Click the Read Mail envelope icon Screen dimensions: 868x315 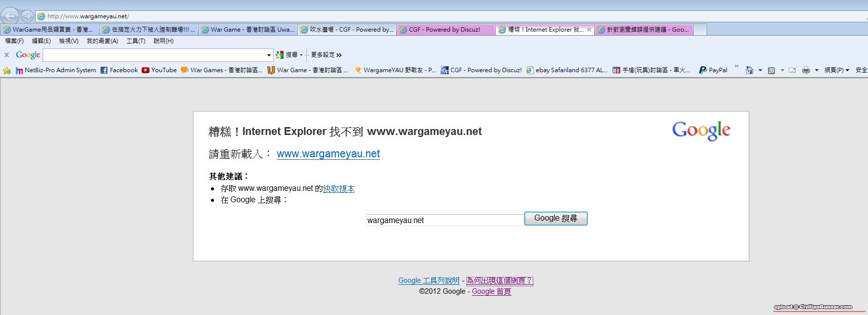792,70
